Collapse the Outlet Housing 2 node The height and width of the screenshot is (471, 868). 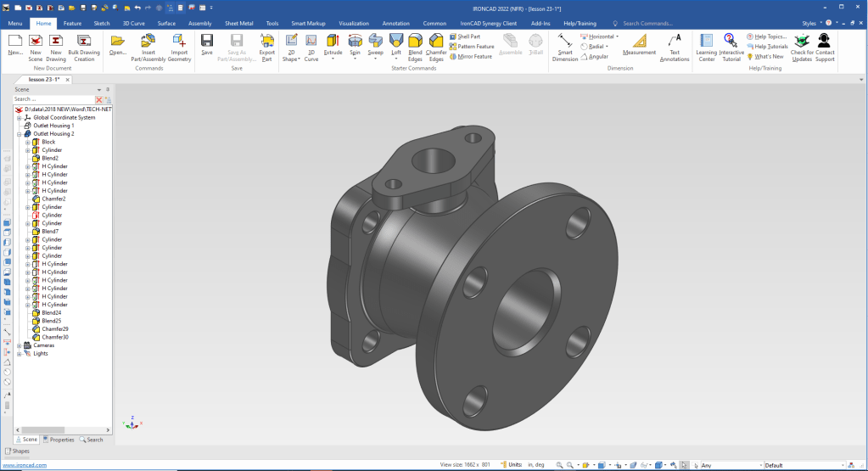20,134
